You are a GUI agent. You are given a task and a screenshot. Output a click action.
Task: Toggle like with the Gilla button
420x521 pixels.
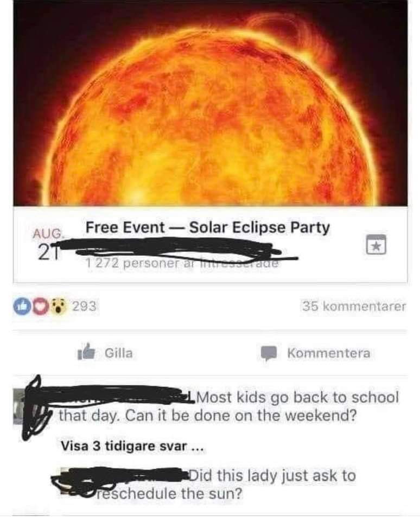pyautogui.click(x=105, y=352)
